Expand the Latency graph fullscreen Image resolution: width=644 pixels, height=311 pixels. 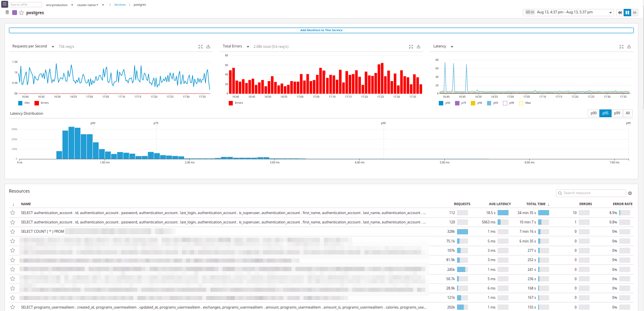click(621, 47)
